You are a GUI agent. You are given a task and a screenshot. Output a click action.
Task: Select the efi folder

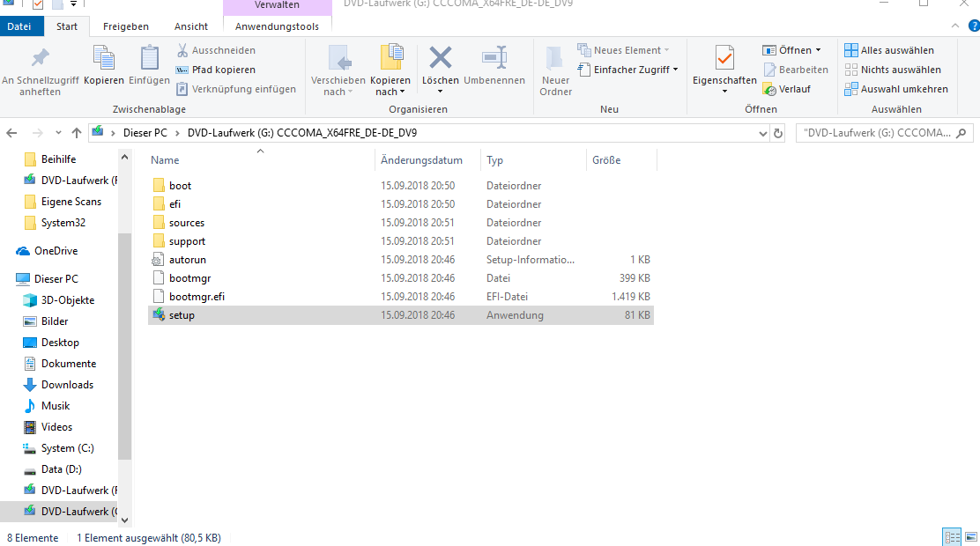click(401, 204)
